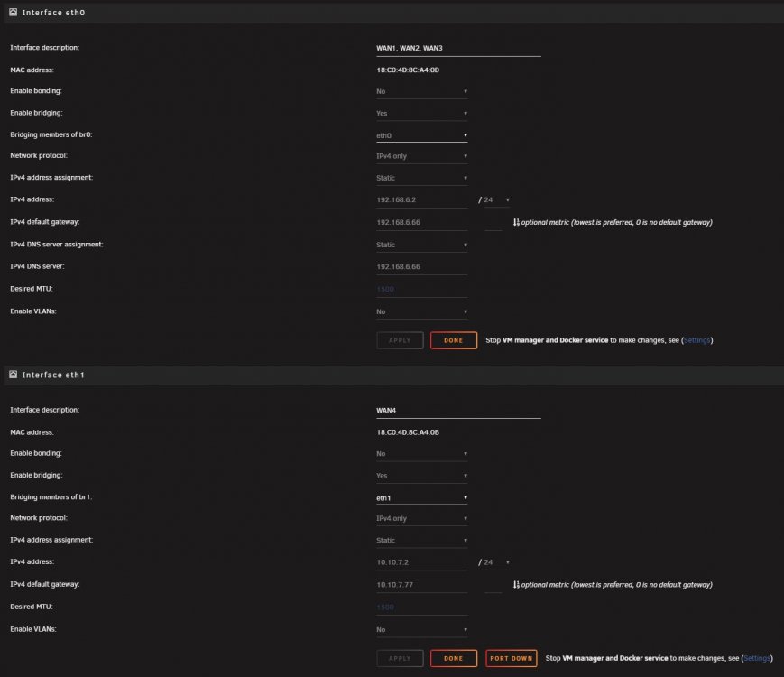The height and width of the screenshot is (677, 784).
Task: Open eth0 Network protocol dropdown
Action: (x=421, y=156)
